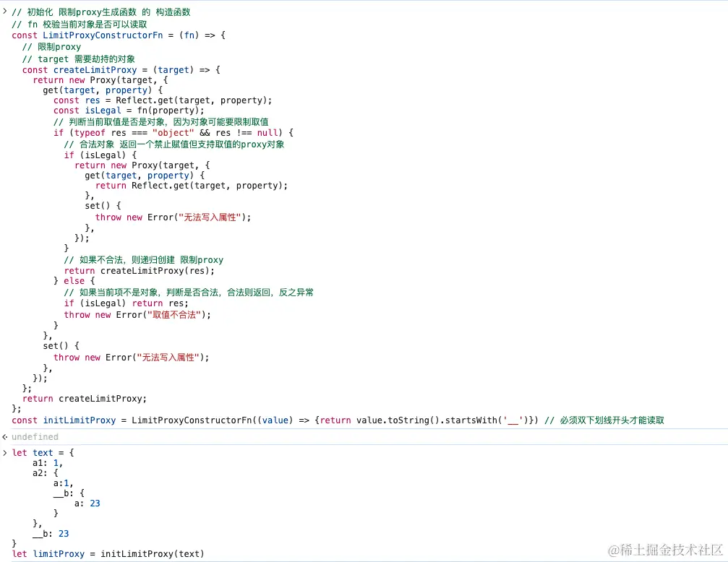Click the output arrow beside 'undefined'

click(x=4, y=437)
